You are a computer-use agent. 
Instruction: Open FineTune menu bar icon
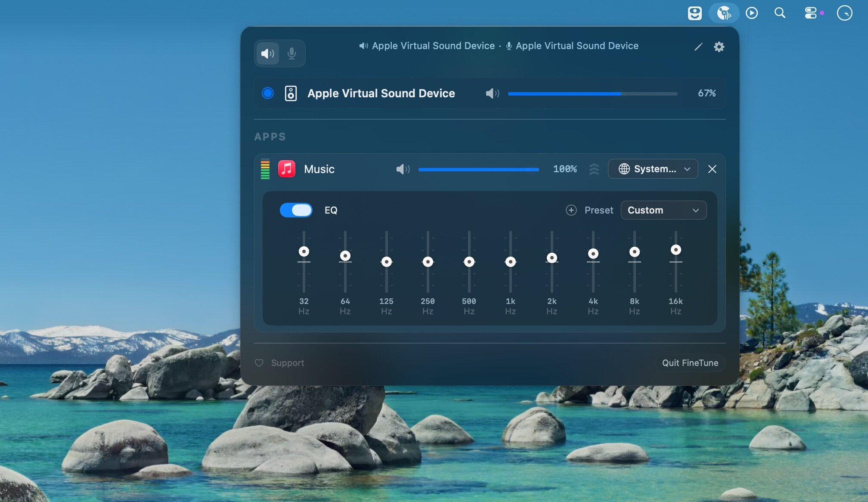coord(724,13)
